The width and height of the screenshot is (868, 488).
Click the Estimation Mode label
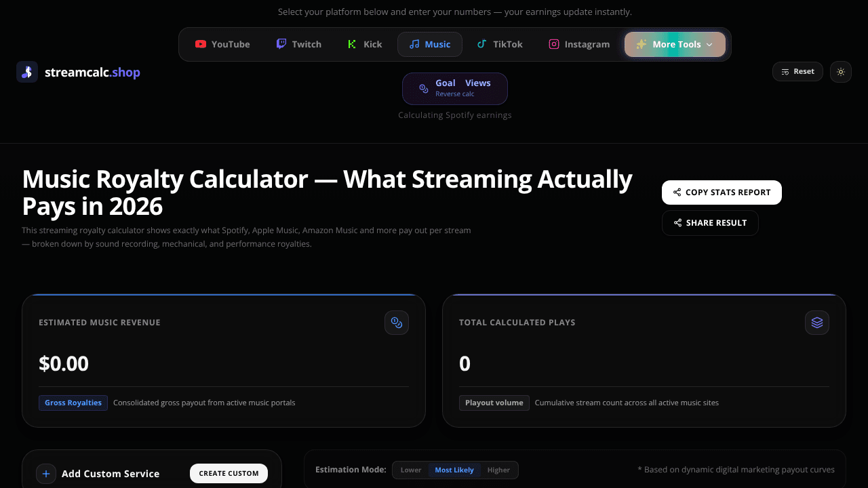351,470
